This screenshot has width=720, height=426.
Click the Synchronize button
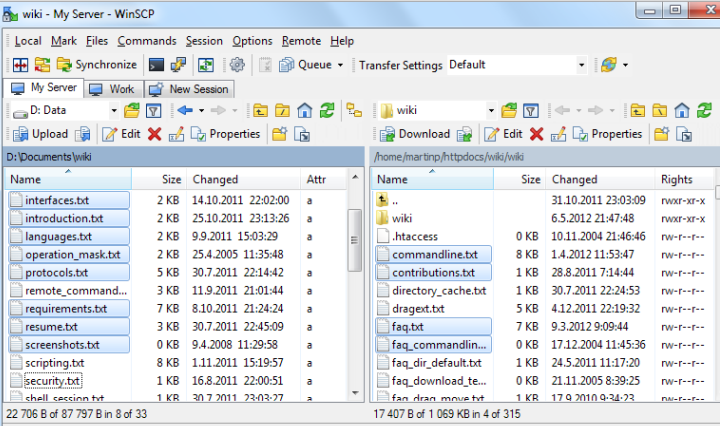[97, 65]
